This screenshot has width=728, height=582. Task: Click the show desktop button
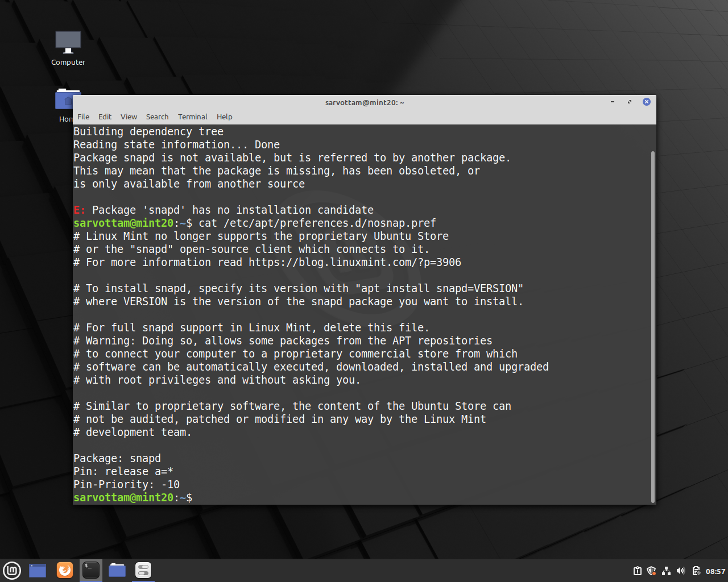pos(37,570)
